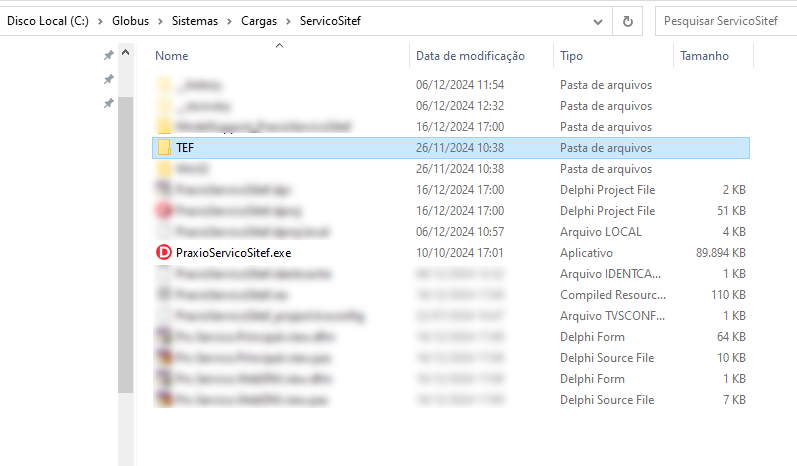Click the third pinned quick access pin

tap(109, 103)
